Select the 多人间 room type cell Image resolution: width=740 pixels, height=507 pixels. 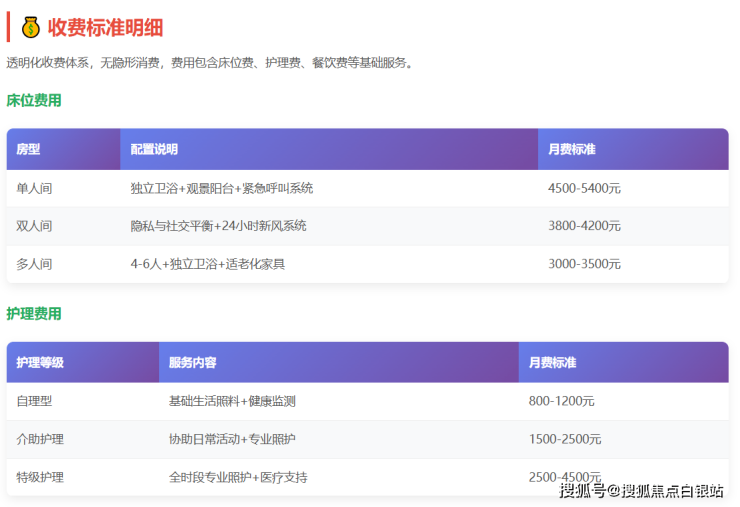34,264
